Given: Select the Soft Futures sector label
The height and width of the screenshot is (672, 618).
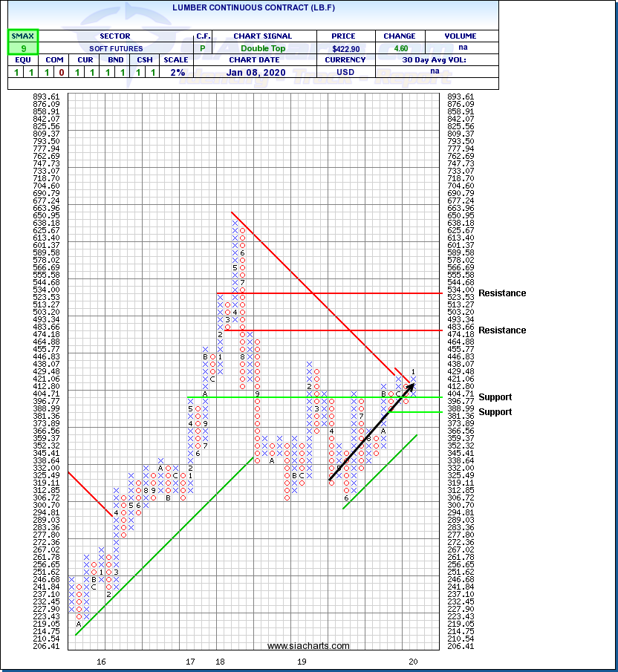Looking at the screenshot, I should pos(114,48).
